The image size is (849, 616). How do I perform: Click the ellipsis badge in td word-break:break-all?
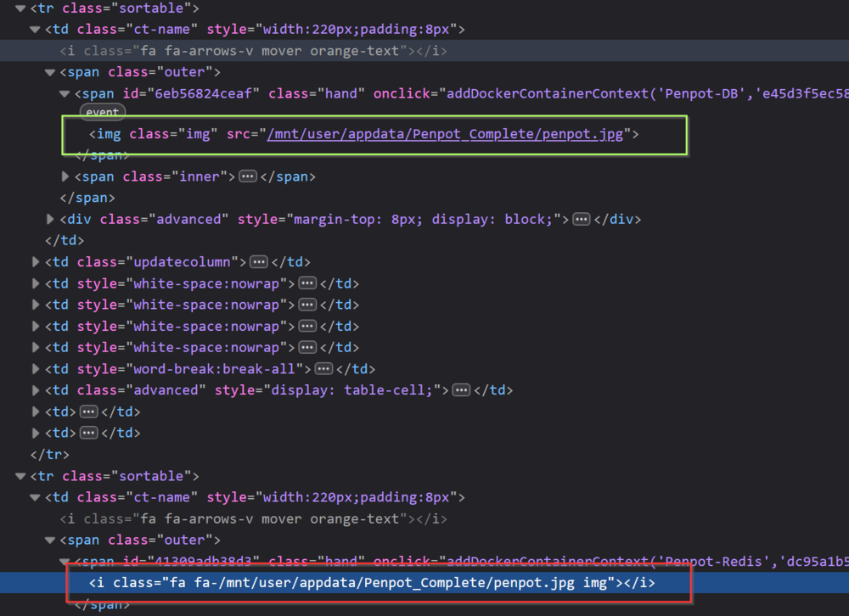(x=323, y=369)
